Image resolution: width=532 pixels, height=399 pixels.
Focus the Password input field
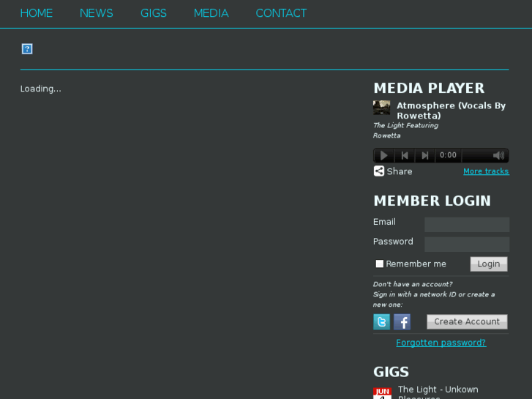[x=467, y=244]
